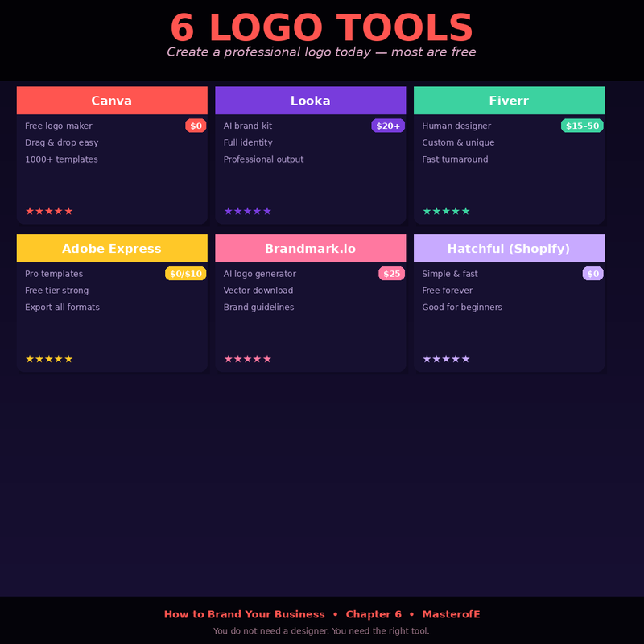Click the $0/$10 badge on Adobe Express
Screen dimensions: 644x644
pyautogui.click(x=186, y=274)
